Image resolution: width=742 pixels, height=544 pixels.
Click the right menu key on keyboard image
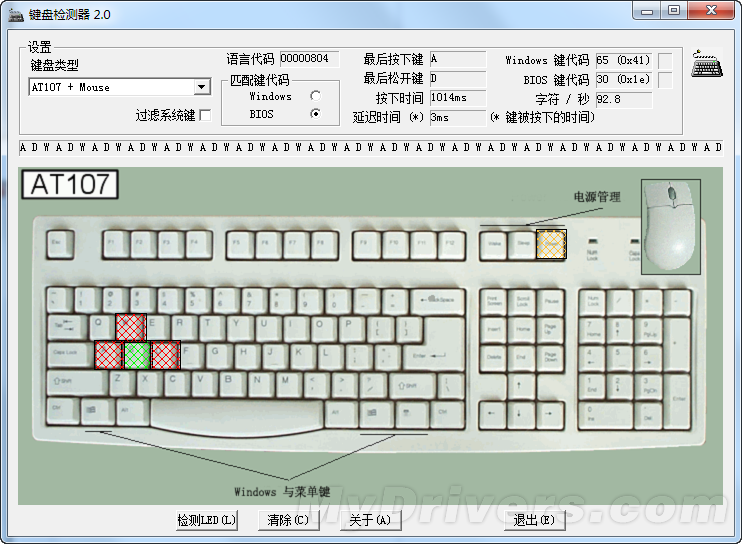[x=412, y=414]
